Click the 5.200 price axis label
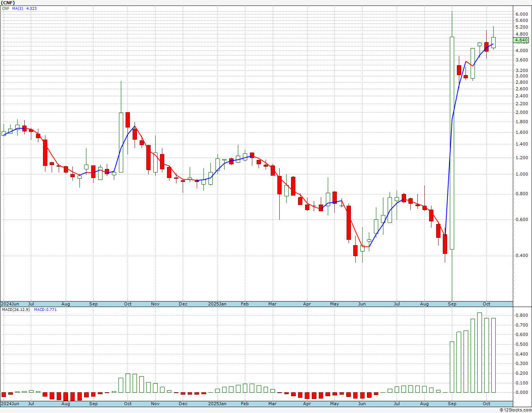The image size is (532, 413). click(x=521, y=27)
